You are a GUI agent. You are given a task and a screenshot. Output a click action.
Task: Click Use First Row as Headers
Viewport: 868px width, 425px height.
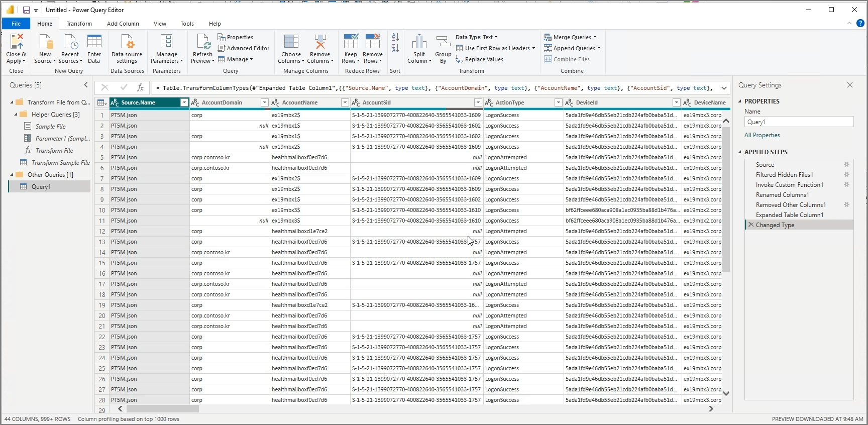coord(495,48)
